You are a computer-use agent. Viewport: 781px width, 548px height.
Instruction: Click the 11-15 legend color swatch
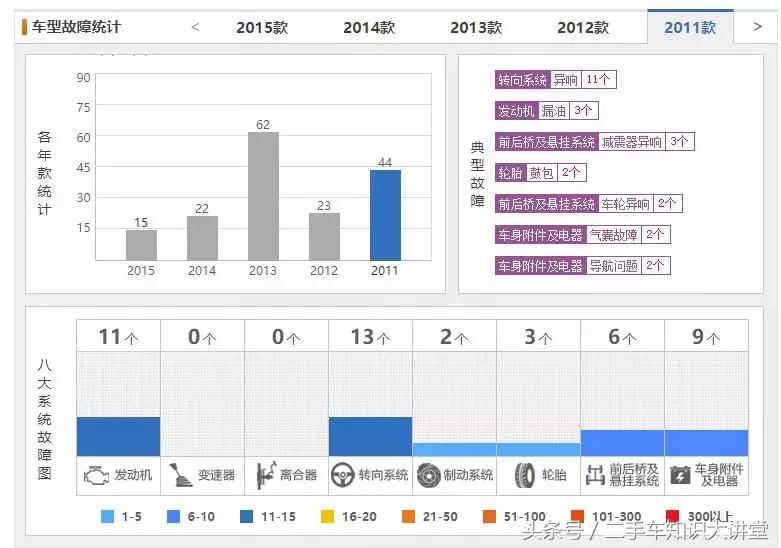point(247,516)
